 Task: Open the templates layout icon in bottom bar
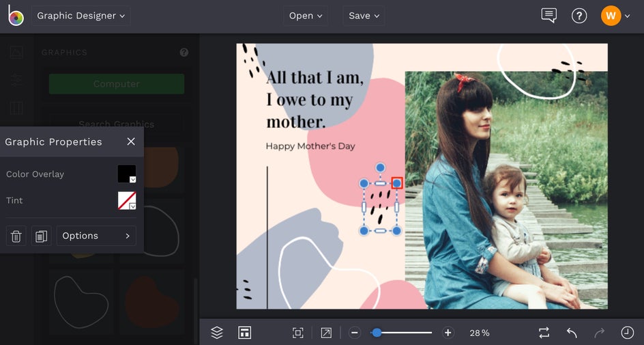[x=244, y=332]
